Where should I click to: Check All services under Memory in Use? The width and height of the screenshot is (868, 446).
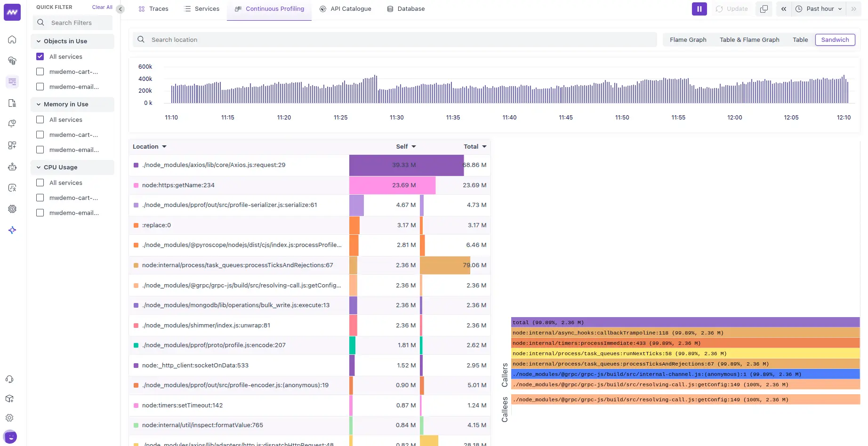(40, 119)
